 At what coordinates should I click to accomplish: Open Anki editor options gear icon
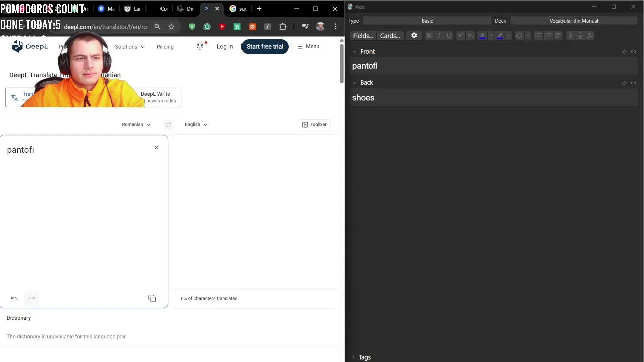coord(414,36)
